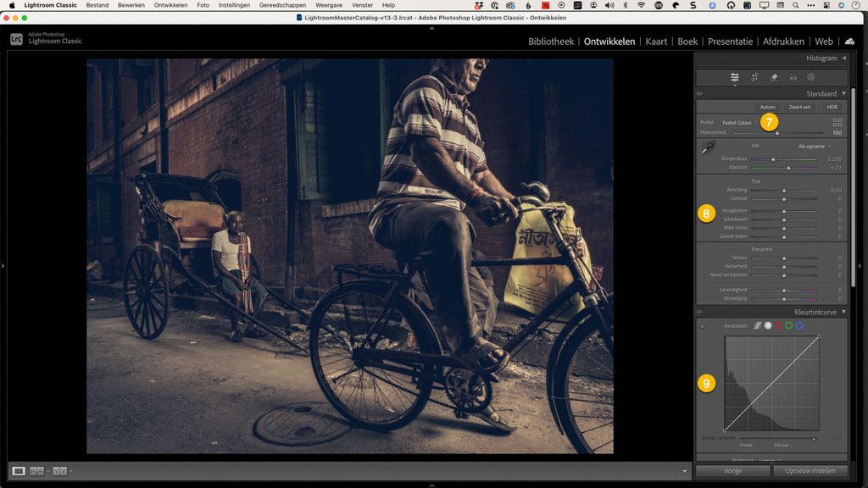Select the Crop and rotate tool icon

754,77
